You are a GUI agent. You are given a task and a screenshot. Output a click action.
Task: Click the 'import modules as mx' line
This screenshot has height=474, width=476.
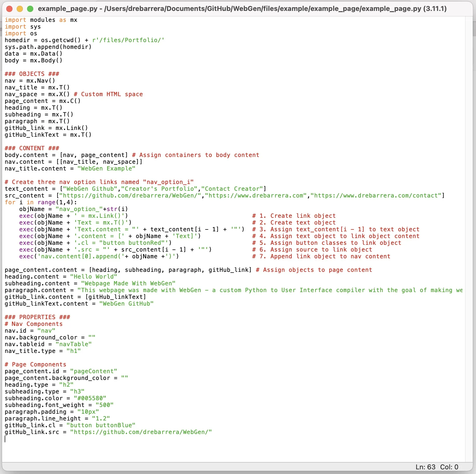[x=41, y=20]
